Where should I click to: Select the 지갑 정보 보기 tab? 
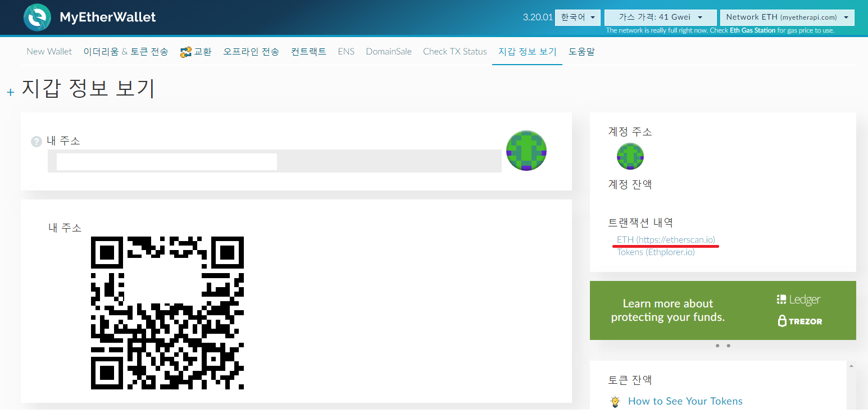tap(528, 52)
